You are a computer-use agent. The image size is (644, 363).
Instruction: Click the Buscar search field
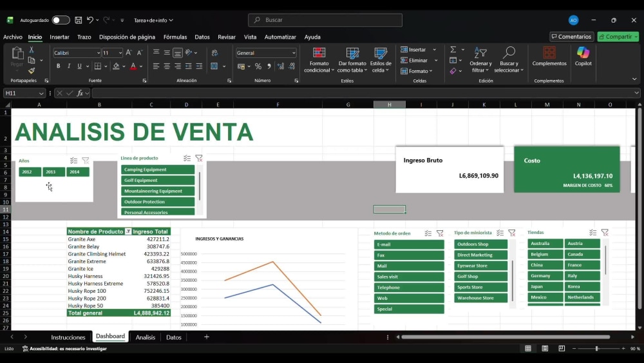(x=325, y=20)
